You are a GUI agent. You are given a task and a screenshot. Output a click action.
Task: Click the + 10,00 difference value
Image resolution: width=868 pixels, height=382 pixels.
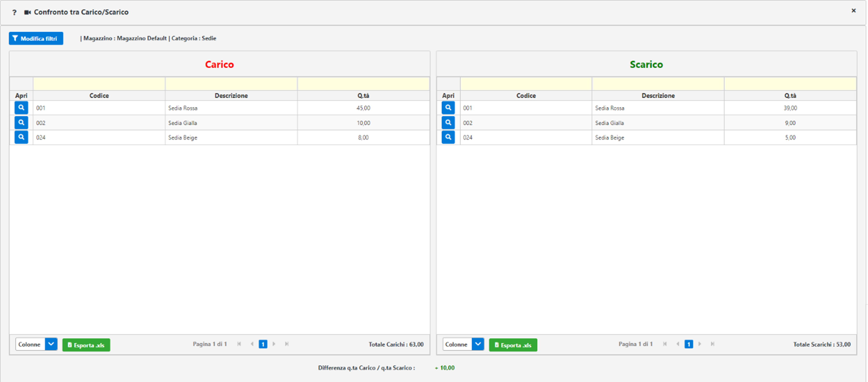444,368
